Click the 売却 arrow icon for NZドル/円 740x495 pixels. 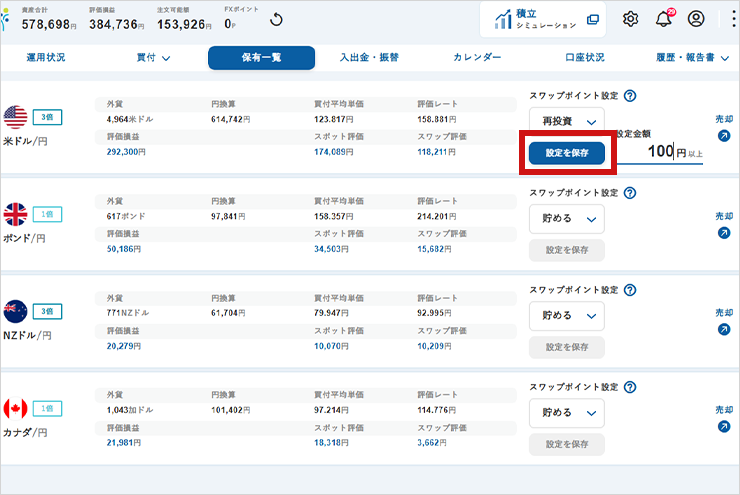pyautogui.click(x=724, y=329)
